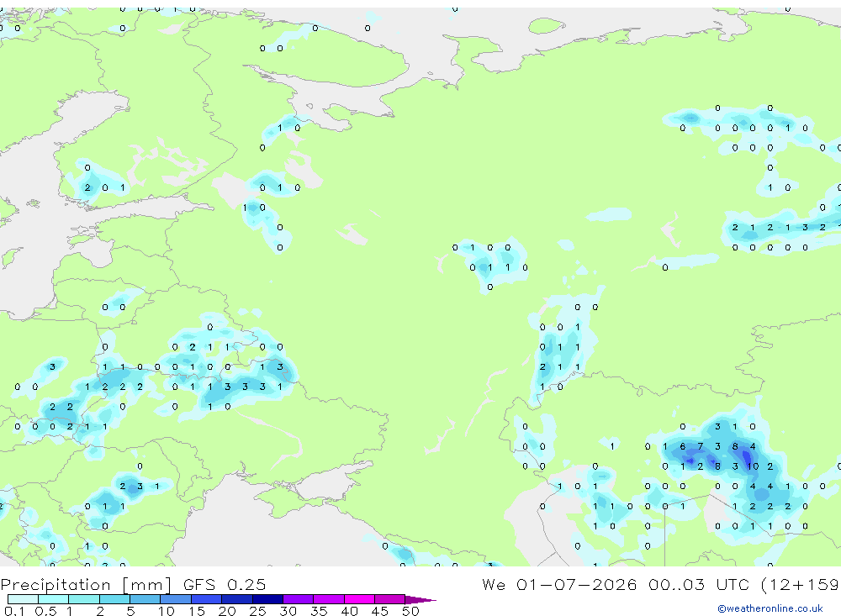This screenshot has width=841, height=616.
Task: Click the '35' legend scale label
Action: coord(319,611)
